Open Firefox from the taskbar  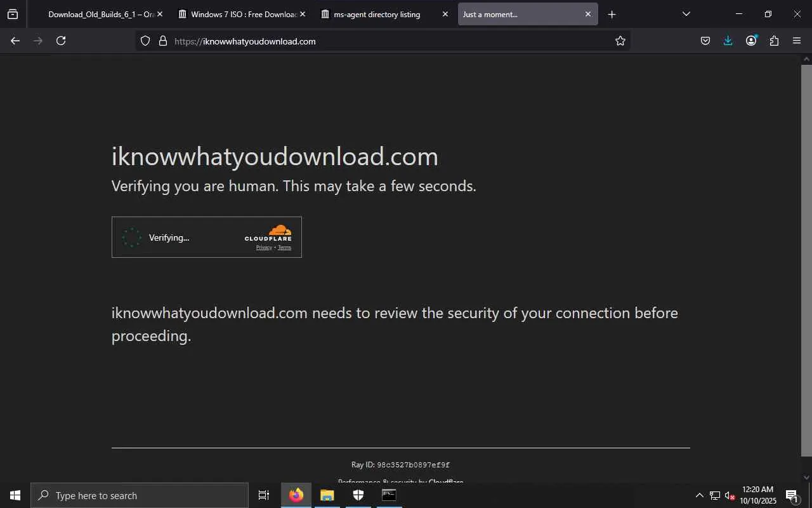[x=296, y=495]
